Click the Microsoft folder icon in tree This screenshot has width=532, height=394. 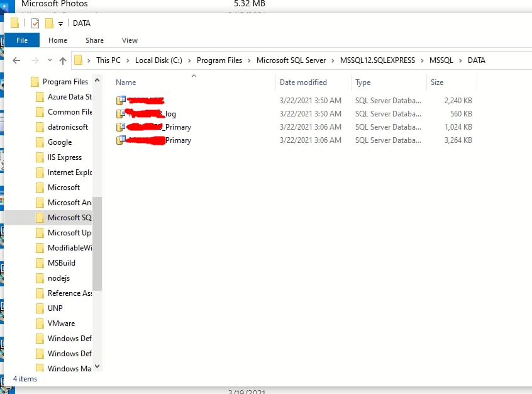pos(40,188)
